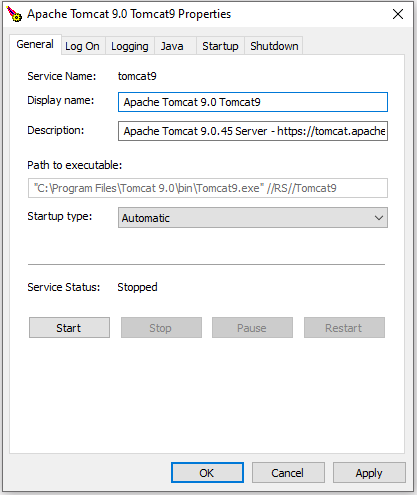Click the Tomcat feather icon in title bar
The height and width of the screenshot is (495, 417).
click(14, 14)
